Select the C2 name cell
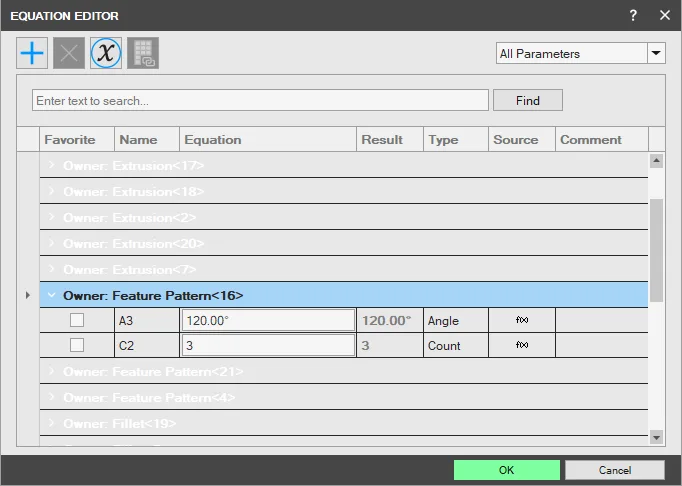 click(147, 345)
